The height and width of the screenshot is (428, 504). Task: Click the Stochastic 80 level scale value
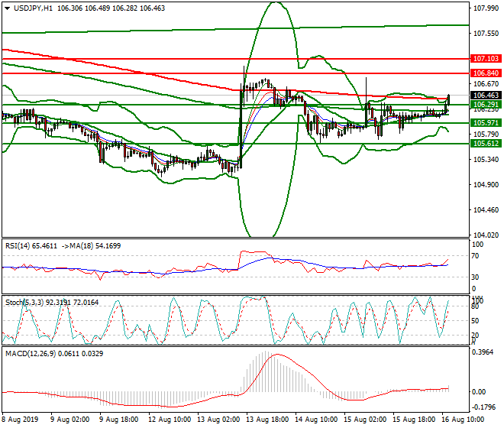coord(476,306)
